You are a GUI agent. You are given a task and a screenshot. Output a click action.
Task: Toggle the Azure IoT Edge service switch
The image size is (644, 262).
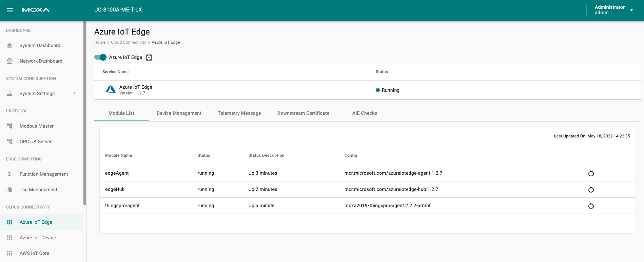point(100,57)
